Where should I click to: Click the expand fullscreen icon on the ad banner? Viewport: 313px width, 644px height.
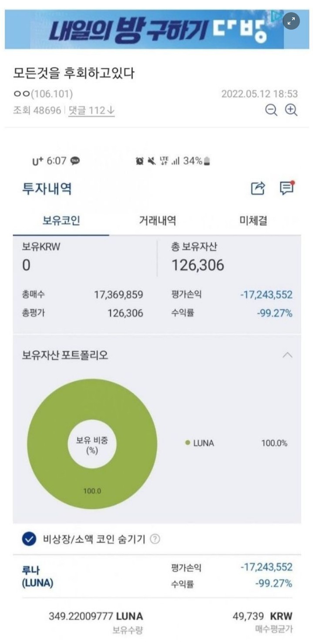click(291, 20)
